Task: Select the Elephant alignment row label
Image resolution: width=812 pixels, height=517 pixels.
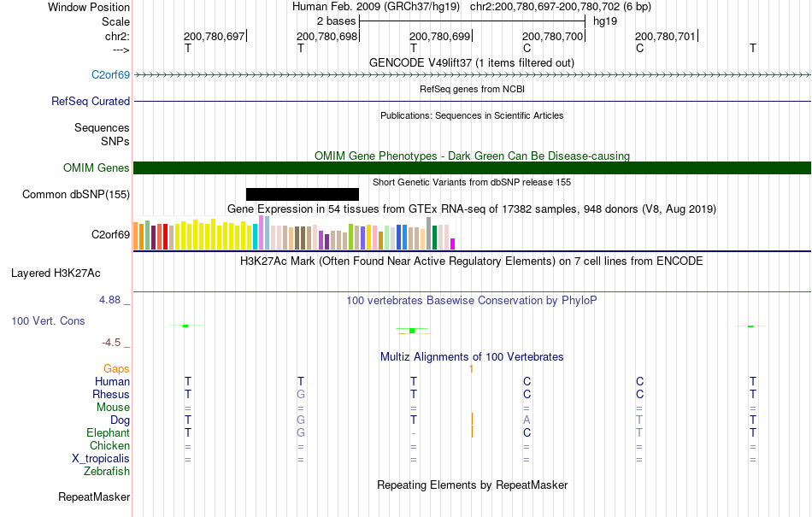Action: coord(108,432)
